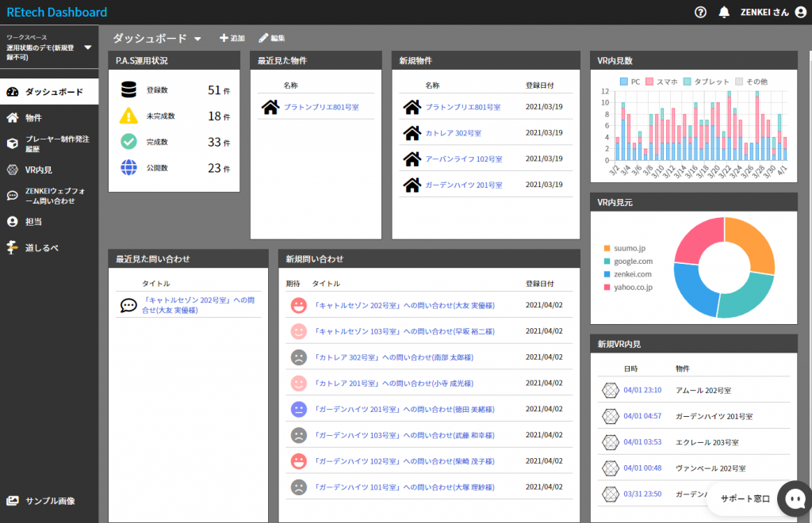Select ダッシュボード in the sidebar
Screen dimensions: 812x523
[x=49, y=92]
